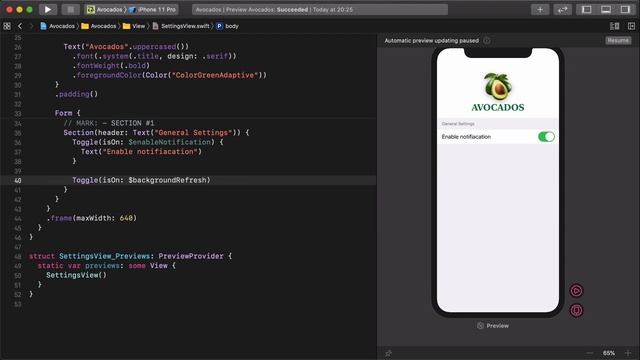This screenshot has height=360, width=640.
Task: Click the "General Settings" string in code
Action: tap(195, 133)
